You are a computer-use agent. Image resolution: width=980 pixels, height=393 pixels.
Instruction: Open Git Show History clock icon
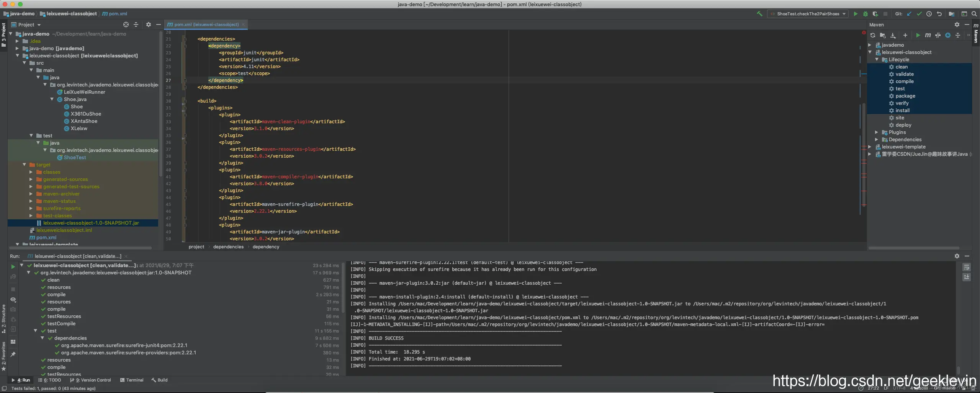tap(929, 14)
